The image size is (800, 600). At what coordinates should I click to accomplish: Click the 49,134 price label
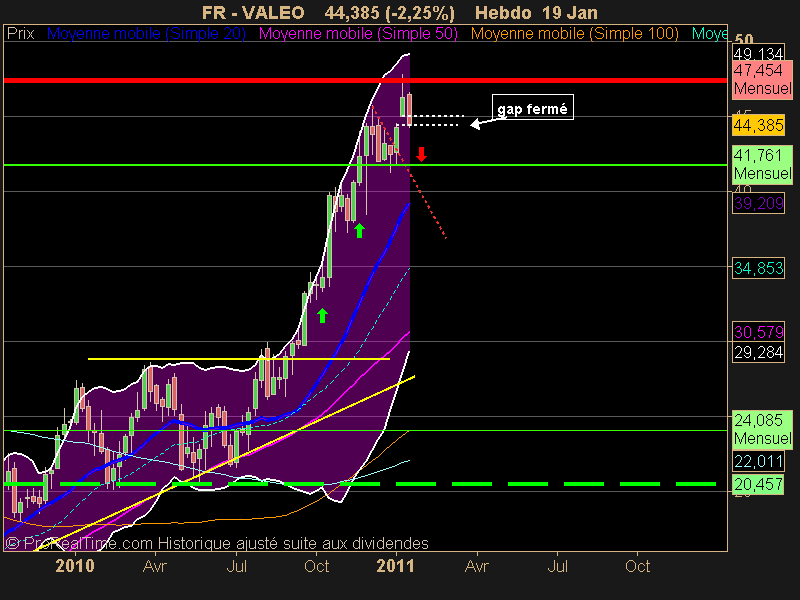tap(758, 54)
